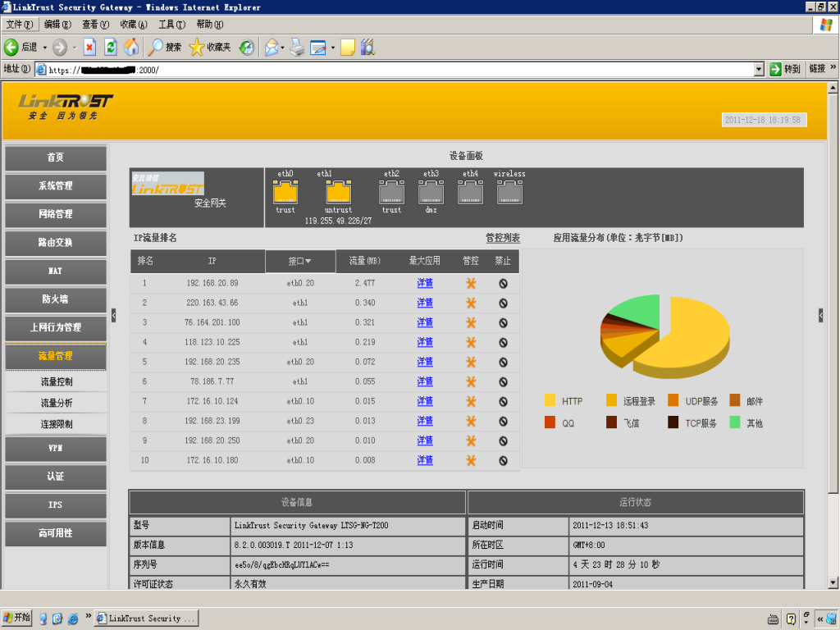Block IP 76.164.201.100 with forbid icon
Image resolution: width=840 pixels, height=630 pixels.
[x=503, y=323]
